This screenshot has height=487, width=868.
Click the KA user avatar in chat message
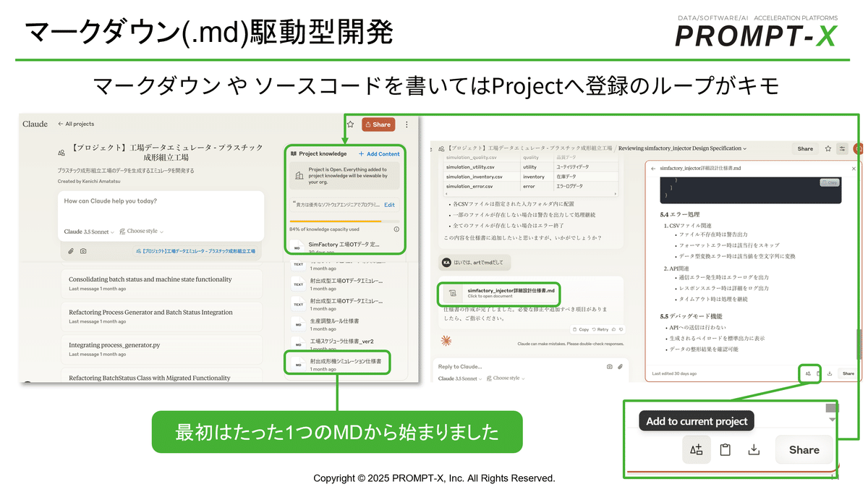click(446, 261)
